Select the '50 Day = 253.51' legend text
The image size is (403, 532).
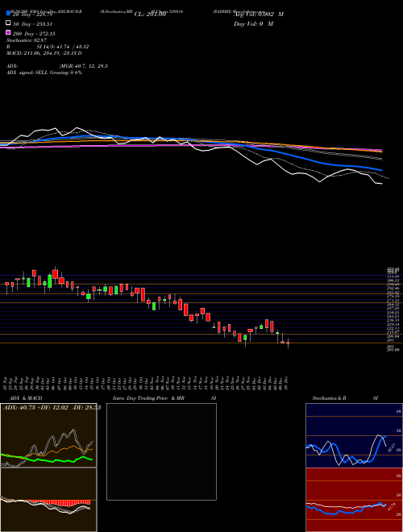pyautogui.click(x=32, y=23)
